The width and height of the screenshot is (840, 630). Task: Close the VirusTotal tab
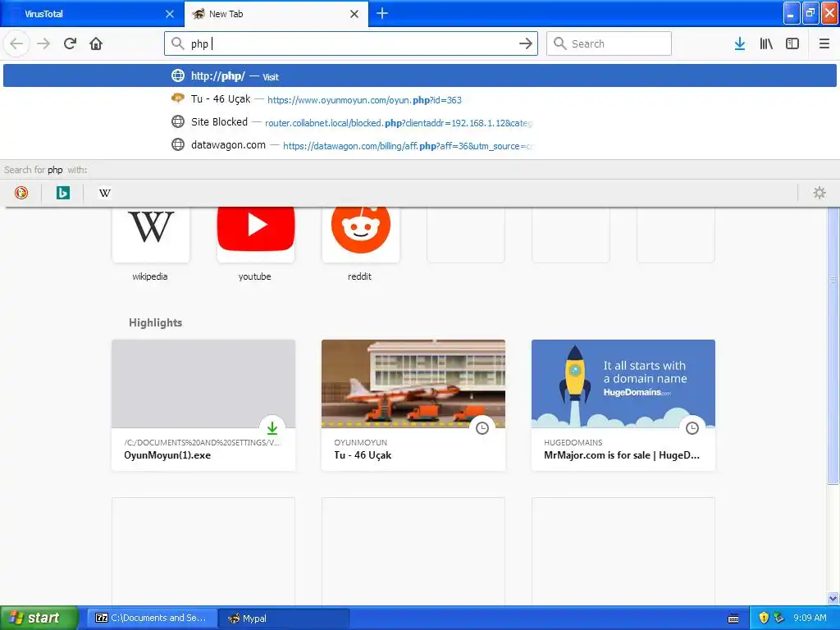tap(170, 14)
